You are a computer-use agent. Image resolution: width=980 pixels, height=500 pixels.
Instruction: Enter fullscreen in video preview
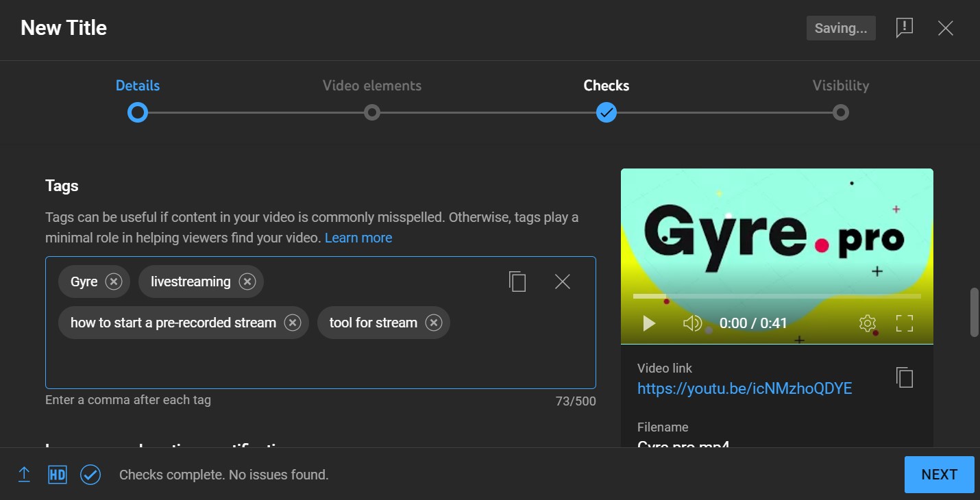(905, 323)
